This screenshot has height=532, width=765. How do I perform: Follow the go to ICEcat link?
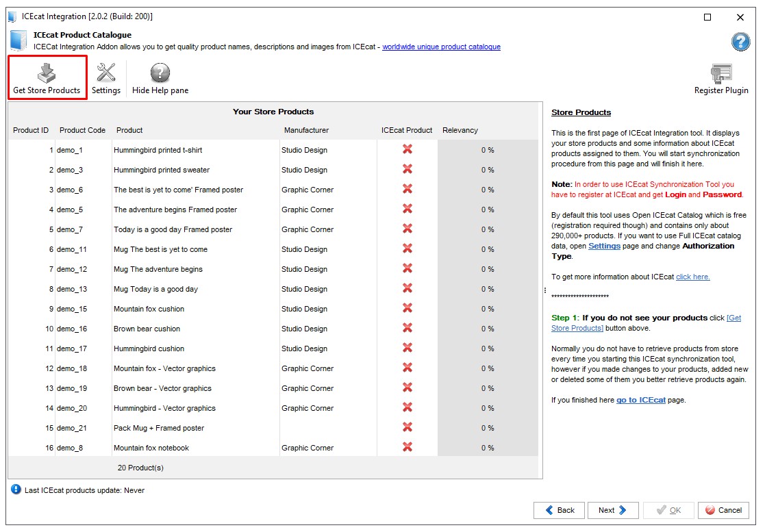tap(640, 400)
